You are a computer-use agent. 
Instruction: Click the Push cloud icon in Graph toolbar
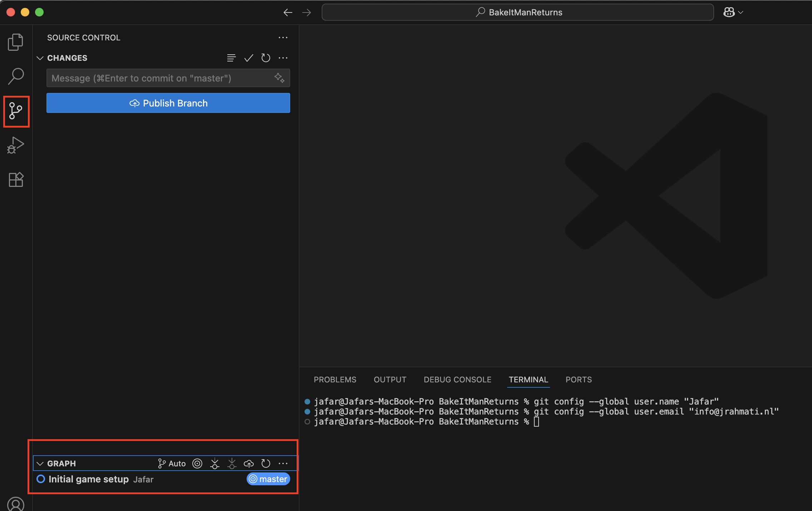pos(249,463)
